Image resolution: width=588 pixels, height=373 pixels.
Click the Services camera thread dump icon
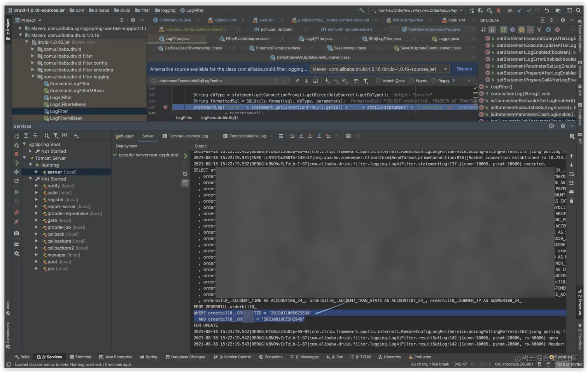[16, 233]
